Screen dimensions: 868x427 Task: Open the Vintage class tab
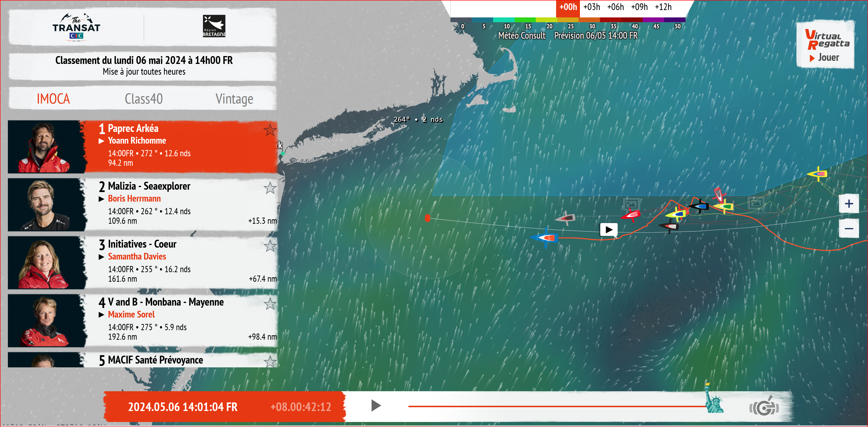[x=234, y=99]
